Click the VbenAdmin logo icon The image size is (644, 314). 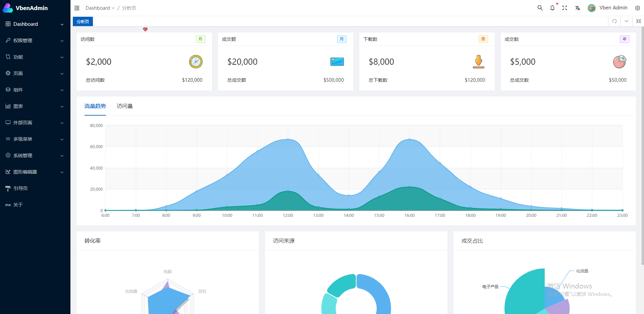[8, 8]
